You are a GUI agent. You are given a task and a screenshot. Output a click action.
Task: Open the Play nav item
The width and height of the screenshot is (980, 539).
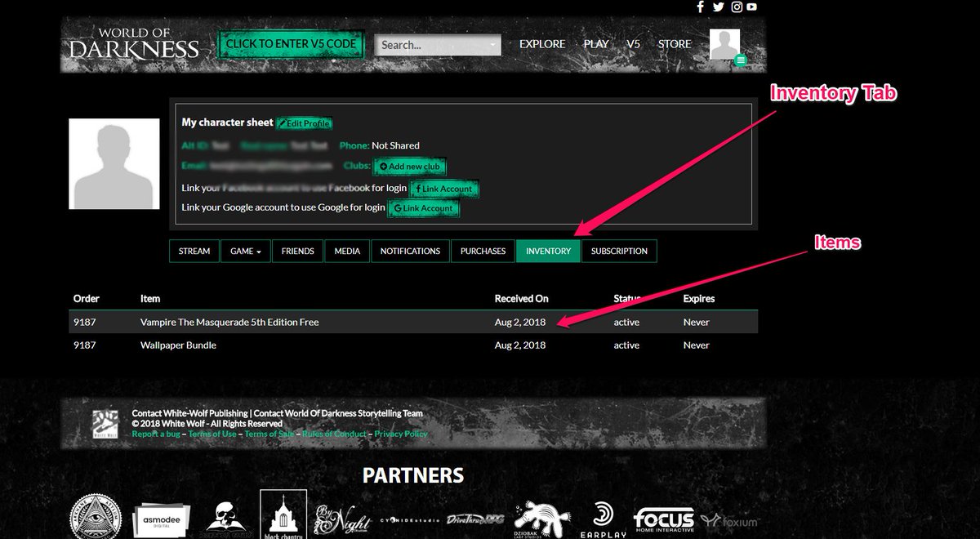click(596, 44)
